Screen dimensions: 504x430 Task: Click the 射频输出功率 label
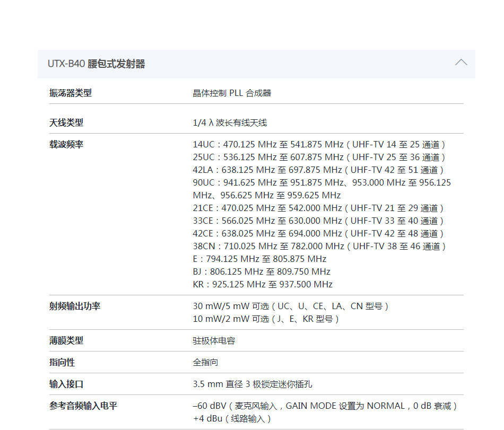(75, 306)
